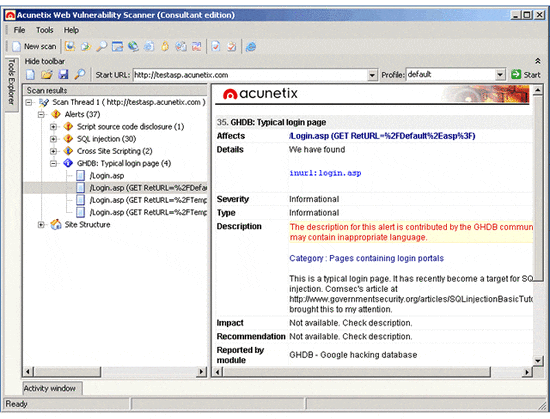Collapse the GHDB: Typical login page node

pyautogui.click(x=53, y=163)
